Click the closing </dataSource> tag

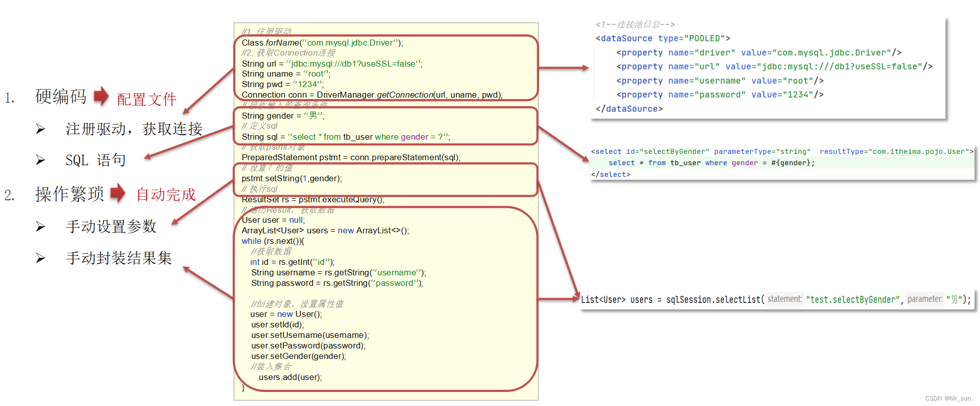click(629, 109)
